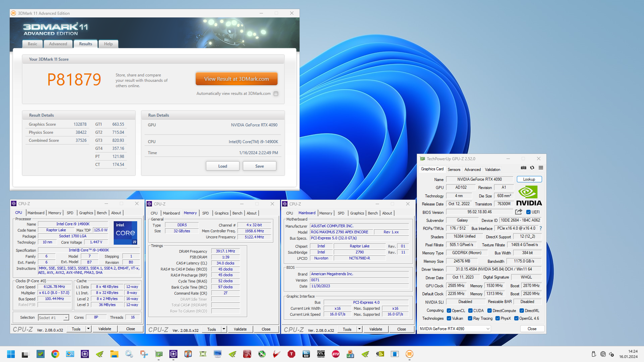Click Validate in CPU-Z CPU window

coord(105,329)
